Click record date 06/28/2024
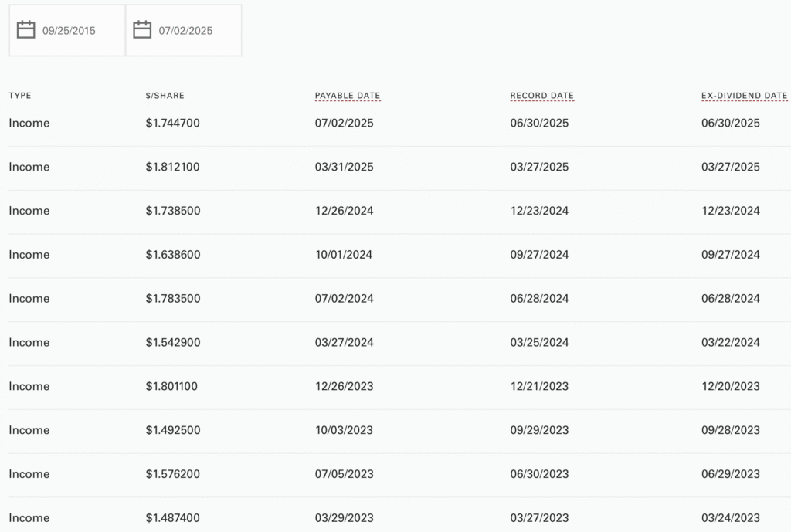 539,299
